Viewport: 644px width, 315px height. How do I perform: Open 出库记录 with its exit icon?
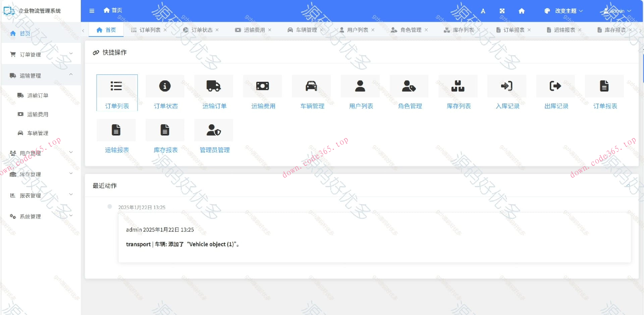555,86
